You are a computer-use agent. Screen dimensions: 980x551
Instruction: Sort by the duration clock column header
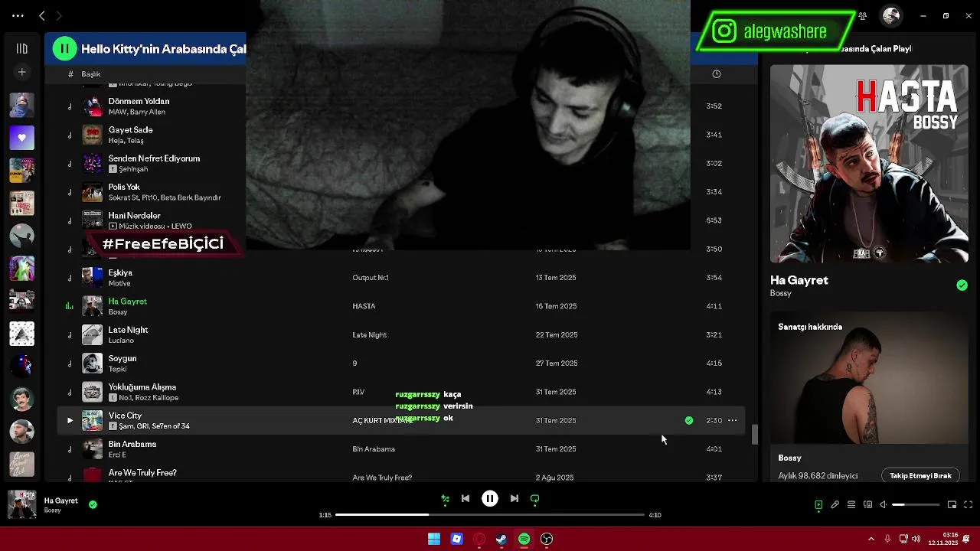[717, 74]
